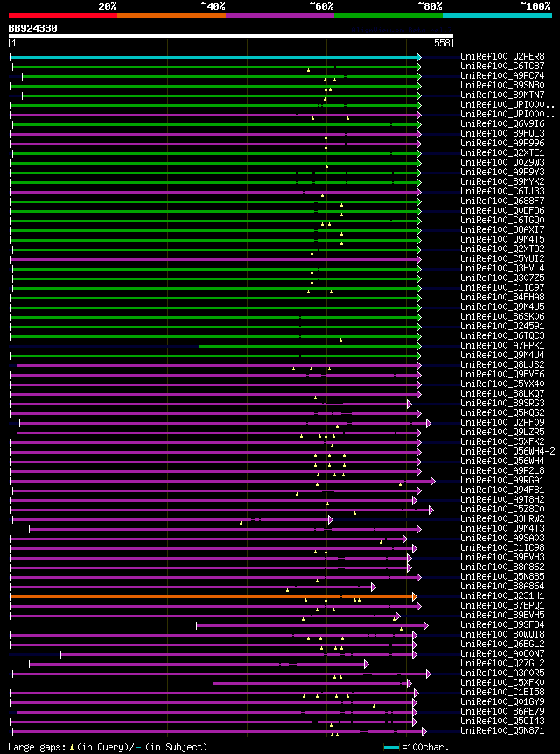Open hit UniRef100_B9SN80
The image size is (560, 754).
(x=502, y=85)
